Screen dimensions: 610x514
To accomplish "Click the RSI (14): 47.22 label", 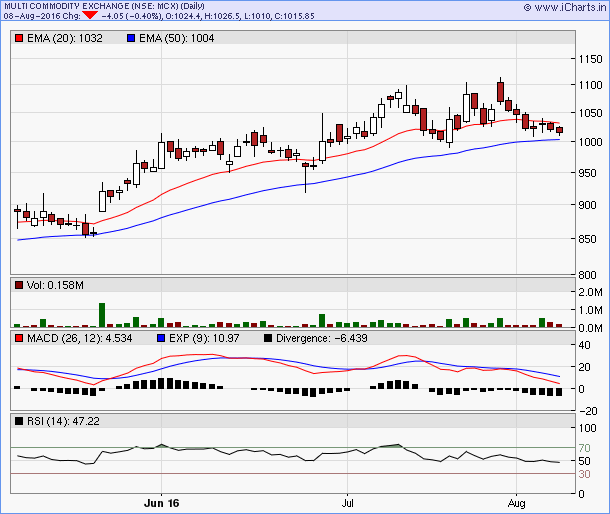I will tap(63, 421).
